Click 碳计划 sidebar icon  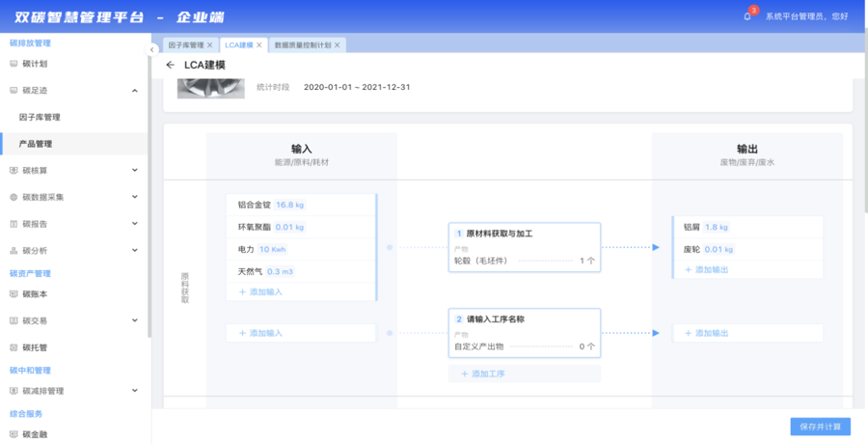pyautogui.click(x=14, y=64)
